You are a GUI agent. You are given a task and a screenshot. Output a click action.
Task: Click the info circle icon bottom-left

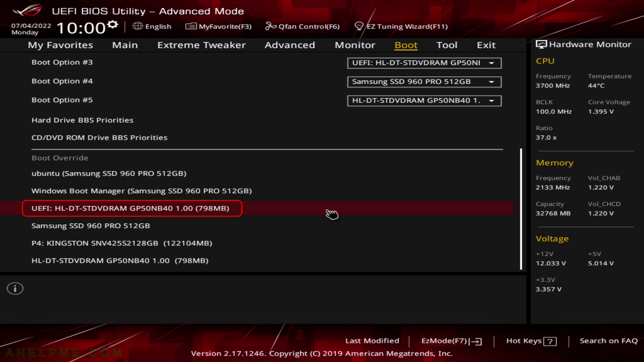[x=15, y=288]
